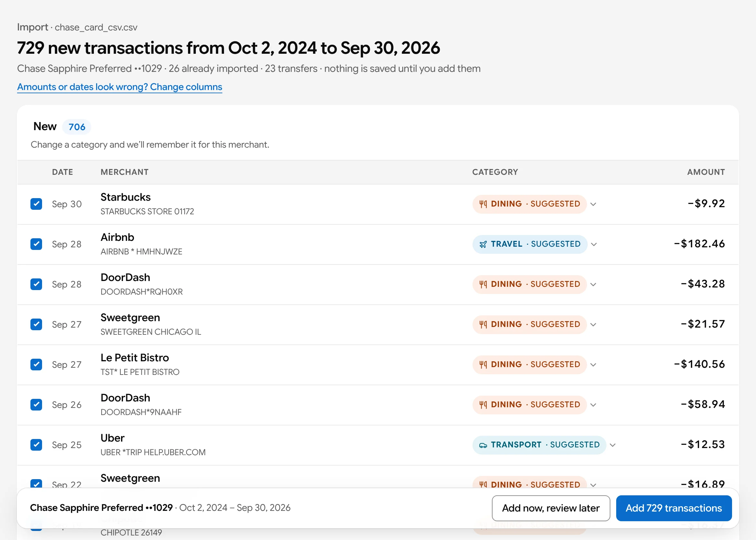Click dining icon in DoorDash Sep 26 row
756x540 pixels.
tap(483, 405)
